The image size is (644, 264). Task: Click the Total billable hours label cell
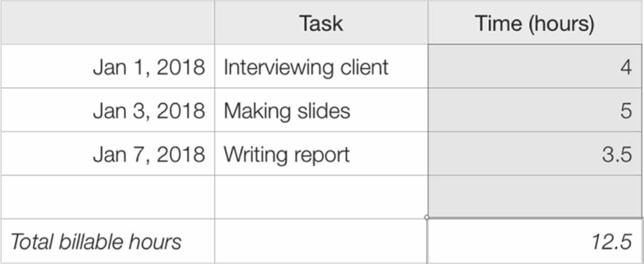(107, 242)
